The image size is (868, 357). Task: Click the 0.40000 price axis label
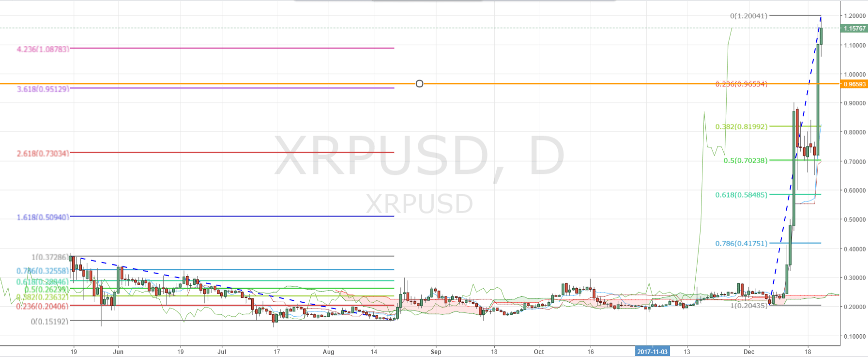(854, 249)
